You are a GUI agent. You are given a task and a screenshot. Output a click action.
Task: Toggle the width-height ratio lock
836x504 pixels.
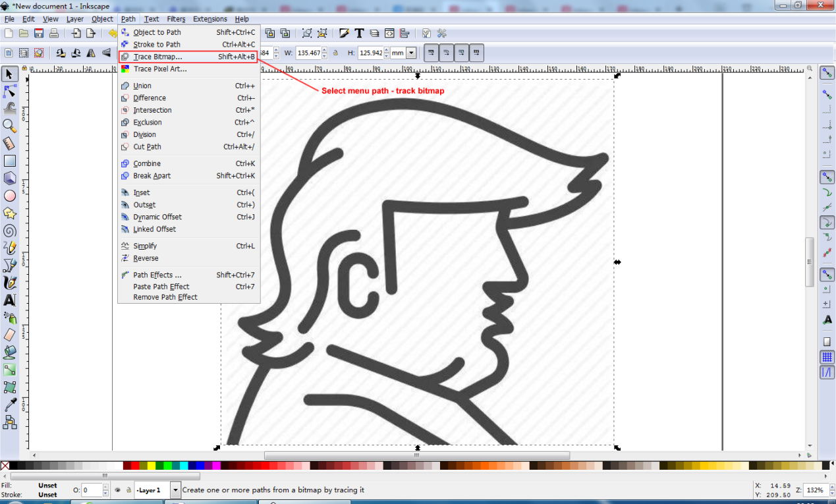[x=335, y=53]
